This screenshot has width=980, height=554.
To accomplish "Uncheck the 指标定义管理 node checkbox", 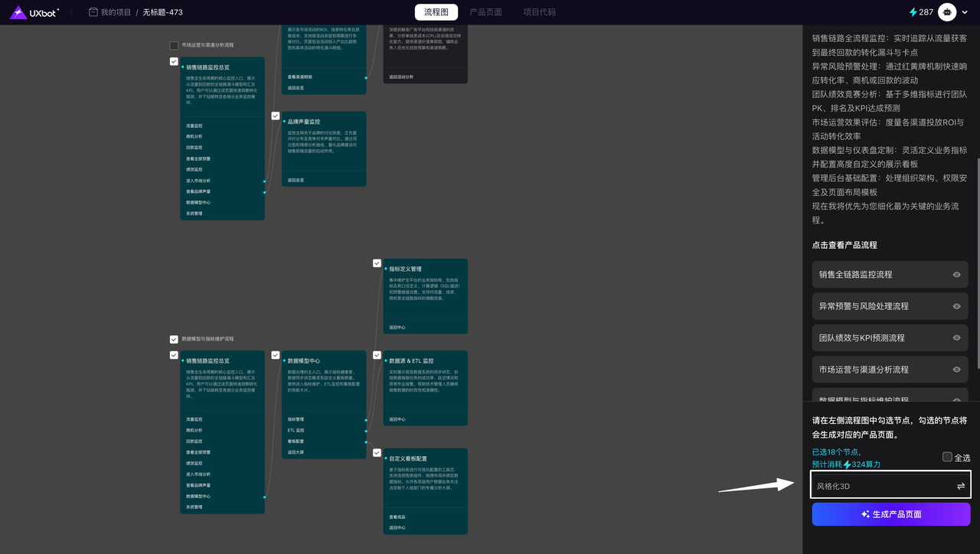I will point(377,263).
